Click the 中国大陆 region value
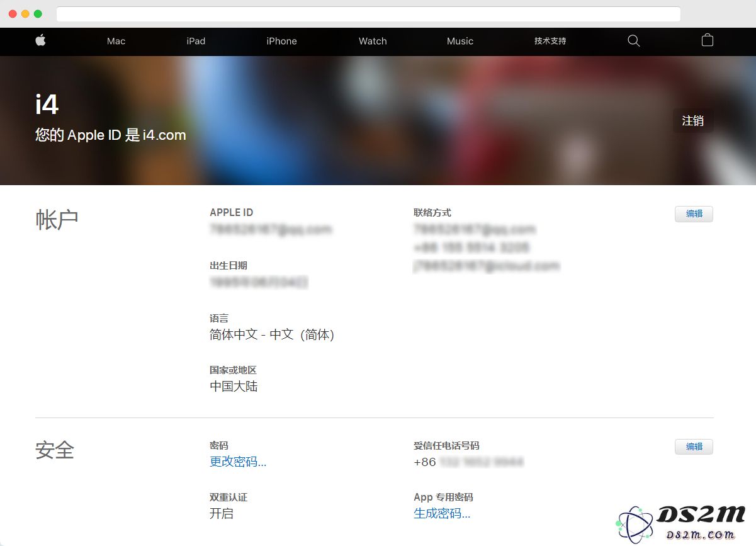756x546 pixels. [234, 386]
